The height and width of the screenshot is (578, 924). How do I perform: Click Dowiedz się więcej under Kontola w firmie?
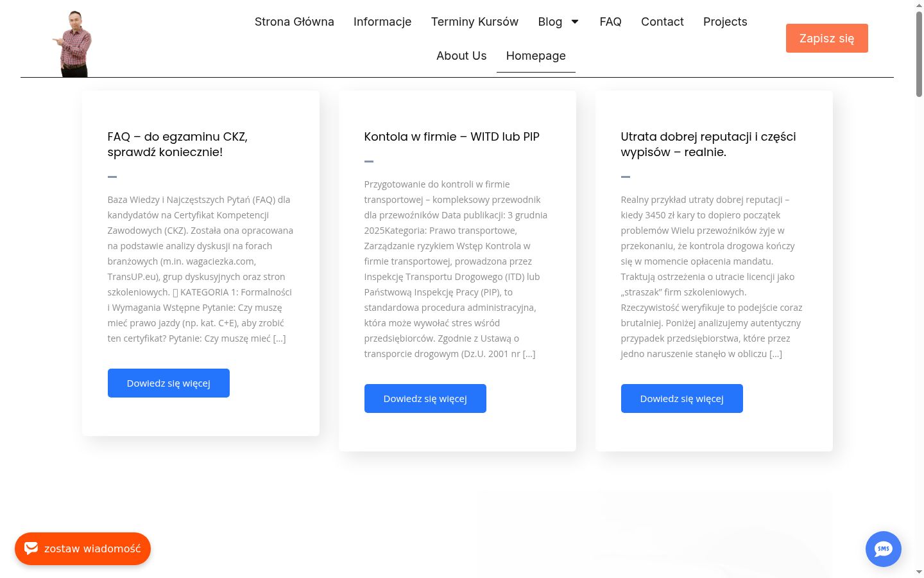(x=425, y=399)
